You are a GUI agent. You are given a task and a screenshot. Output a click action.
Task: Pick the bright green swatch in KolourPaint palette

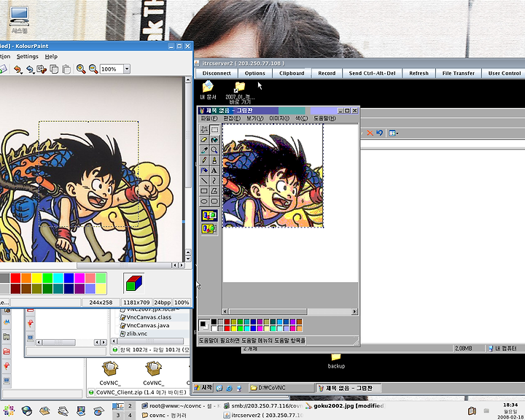tap(47, 278)
